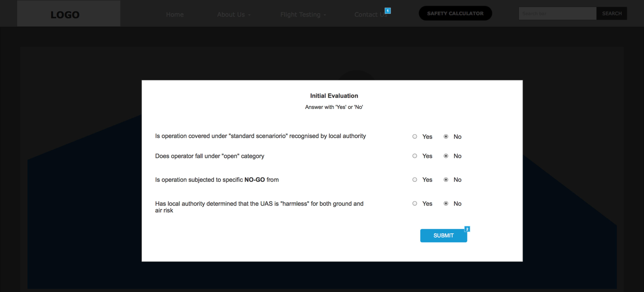Click annotation badge 2 on Submit button
The image size is (644, 292).
coord(467,229)
